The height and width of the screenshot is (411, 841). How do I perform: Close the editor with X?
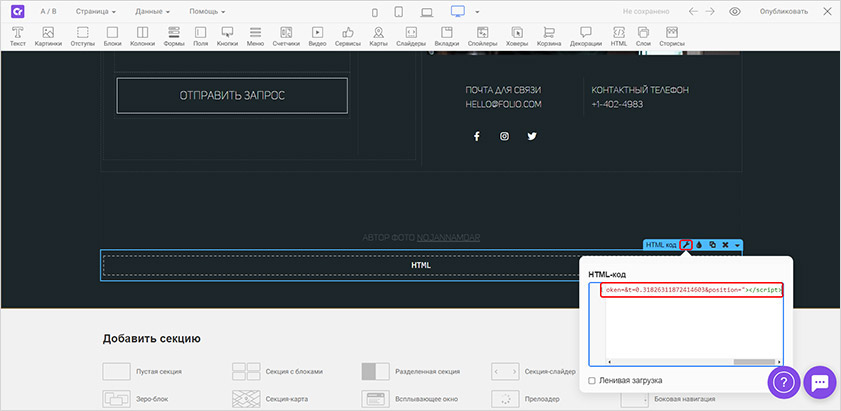click(x=828, y=11)
